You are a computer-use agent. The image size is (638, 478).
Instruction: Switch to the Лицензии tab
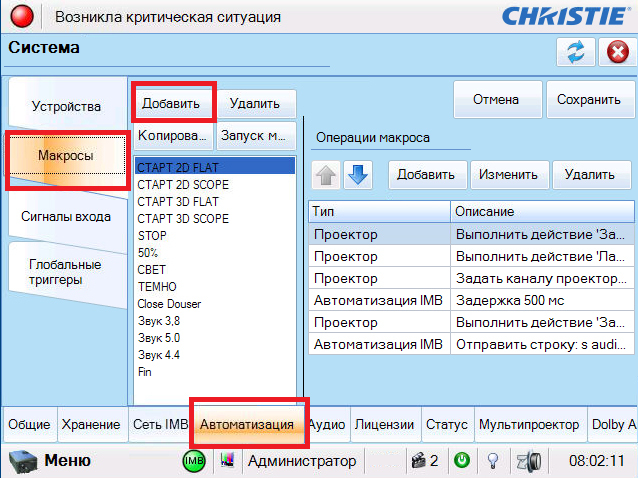[385, 424]
